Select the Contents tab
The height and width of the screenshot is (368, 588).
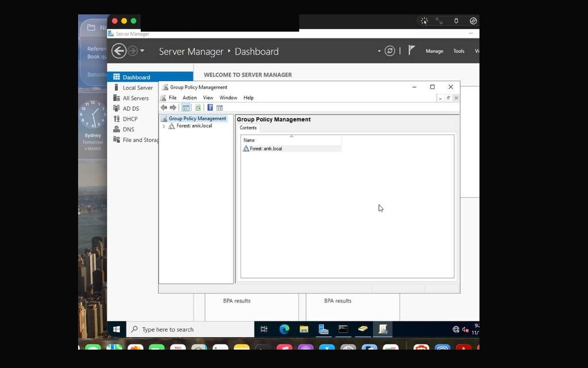pos(248,128)
